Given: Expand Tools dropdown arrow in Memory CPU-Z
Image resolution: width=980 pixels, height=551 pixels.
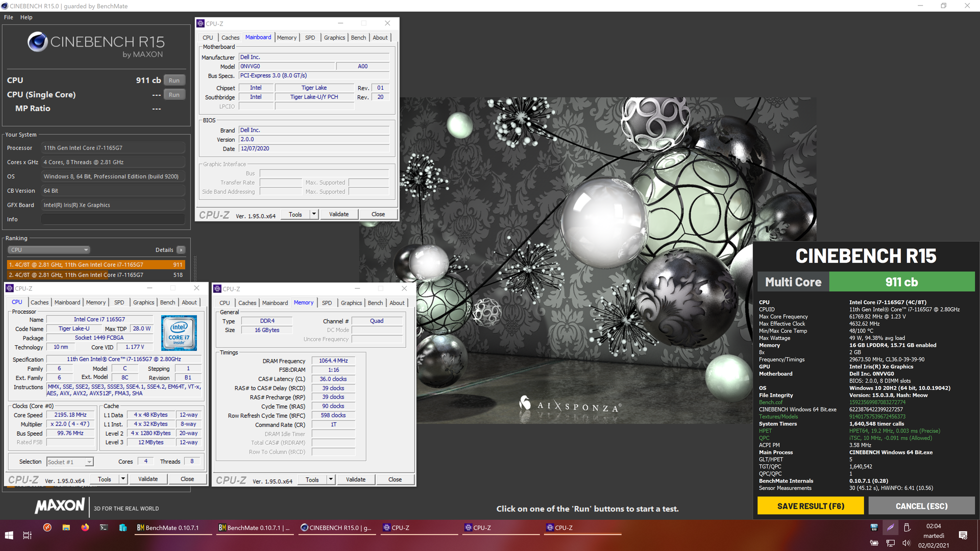Looking at the screenshot, I should pos(331,480).
